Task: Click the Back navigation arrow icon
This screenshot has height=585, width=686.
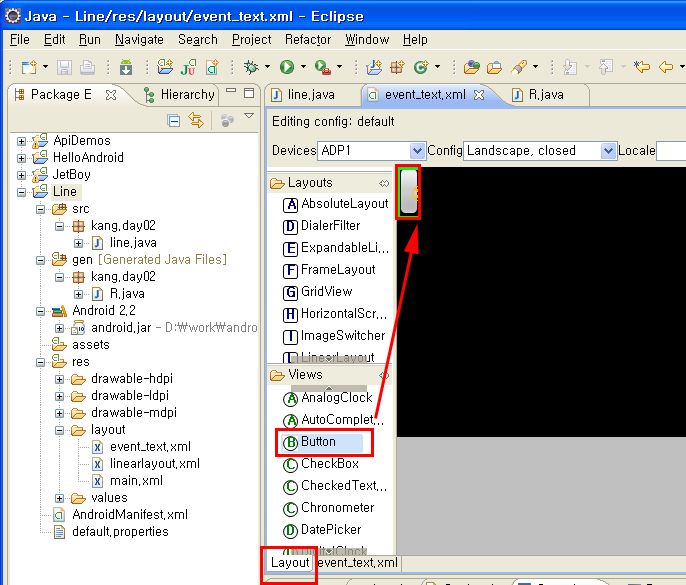Action: [666, 67]
